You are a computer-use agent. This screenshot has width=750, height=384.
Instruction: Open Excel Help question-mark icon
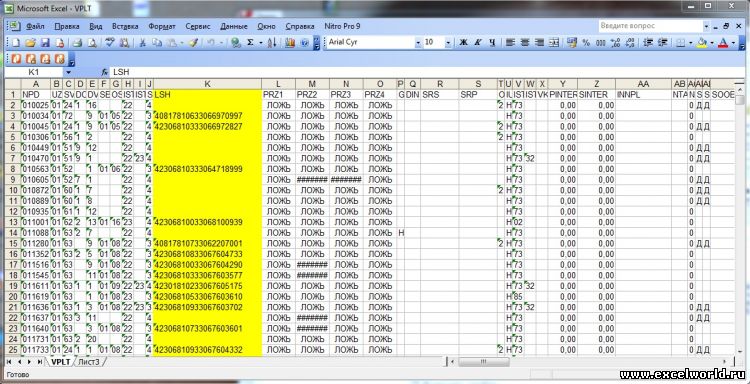[305, 43]
